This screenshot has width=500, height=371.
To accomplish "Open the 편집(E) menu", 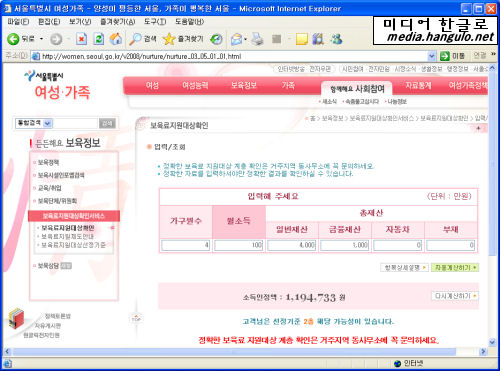I will click(49, 22).
